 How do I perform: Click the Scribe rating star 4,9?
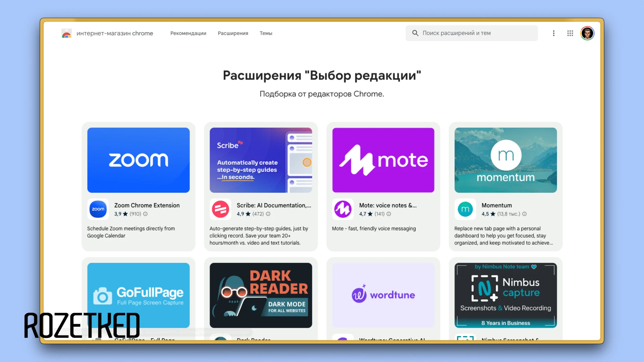tap(248, 214)
